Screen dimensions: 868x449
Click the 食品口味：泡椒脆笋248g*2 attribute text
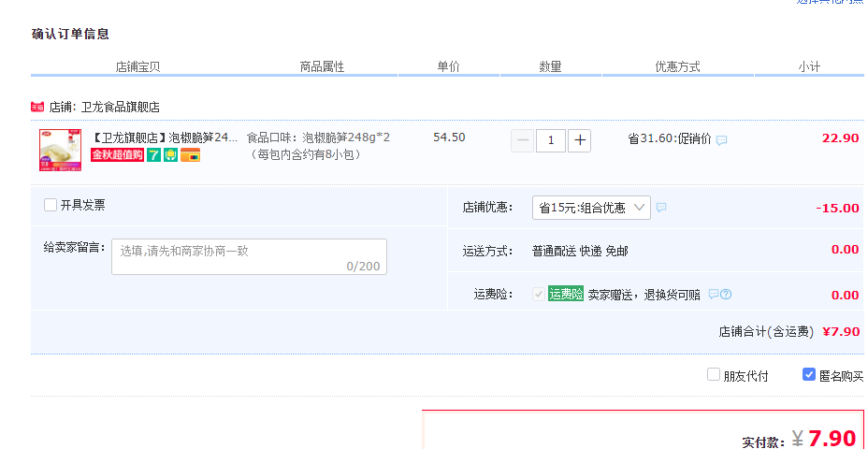tap(318, 138)
